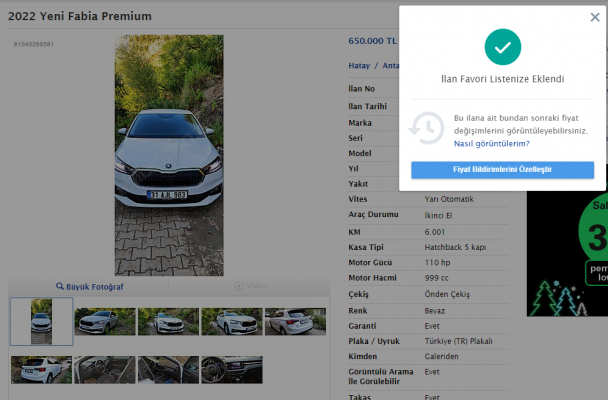Click the 'Önden Çekiş' value
This screenshot has width=608, height=400.
(447, 295)
